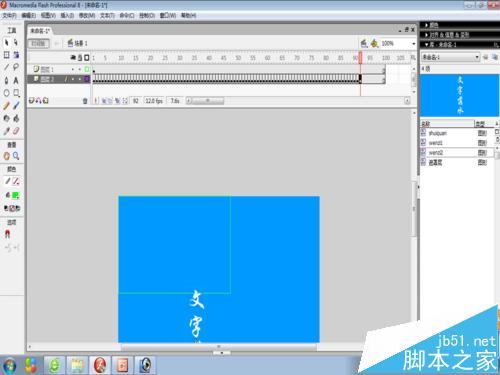Choose the Fill Transform tool

[x=16, y=55]
